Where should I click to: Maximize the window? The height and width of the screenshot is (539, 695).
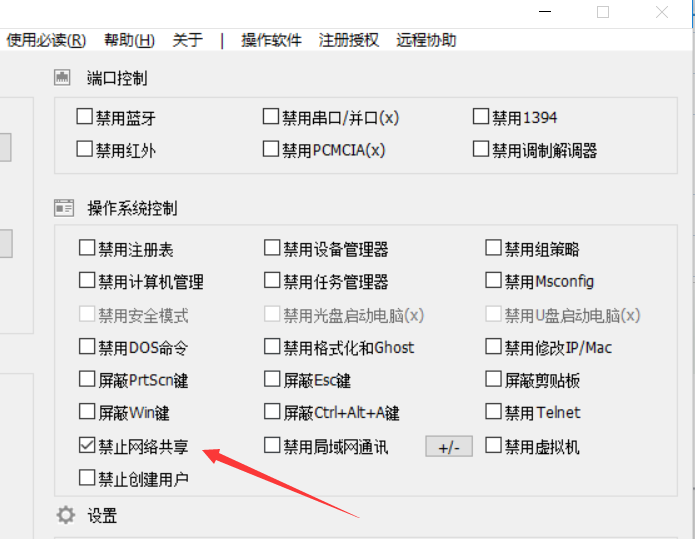[x=603, y=12]
